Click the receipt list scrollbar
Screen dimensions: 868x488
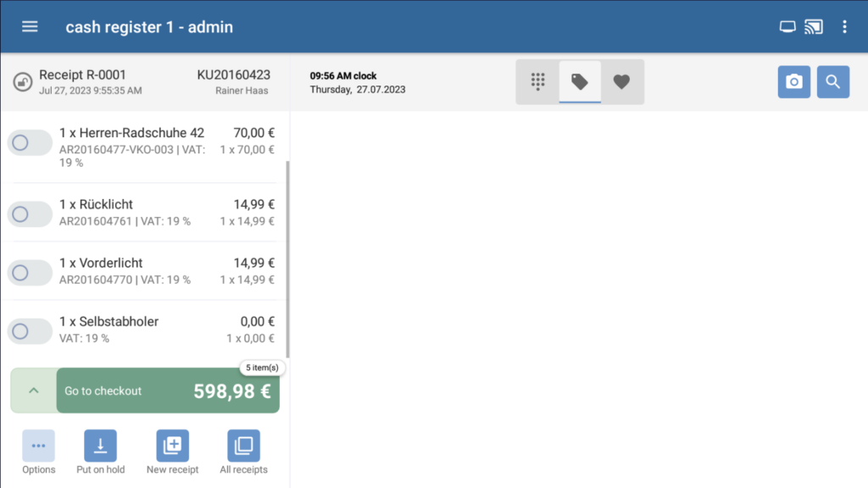288,254
